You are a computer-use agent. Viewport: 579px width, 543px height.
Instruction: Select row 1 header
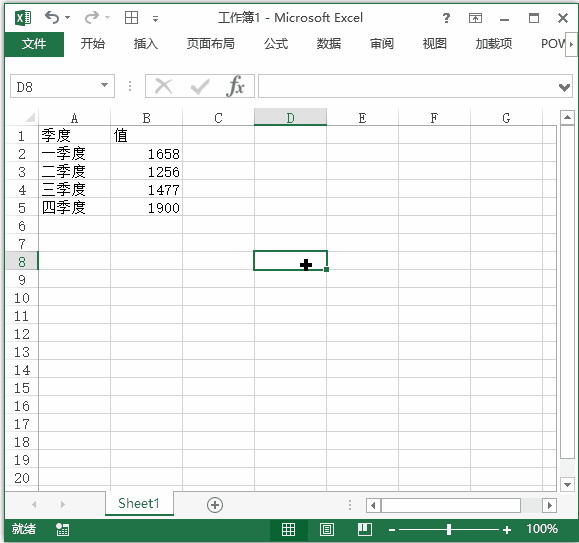tap(21, 136)
